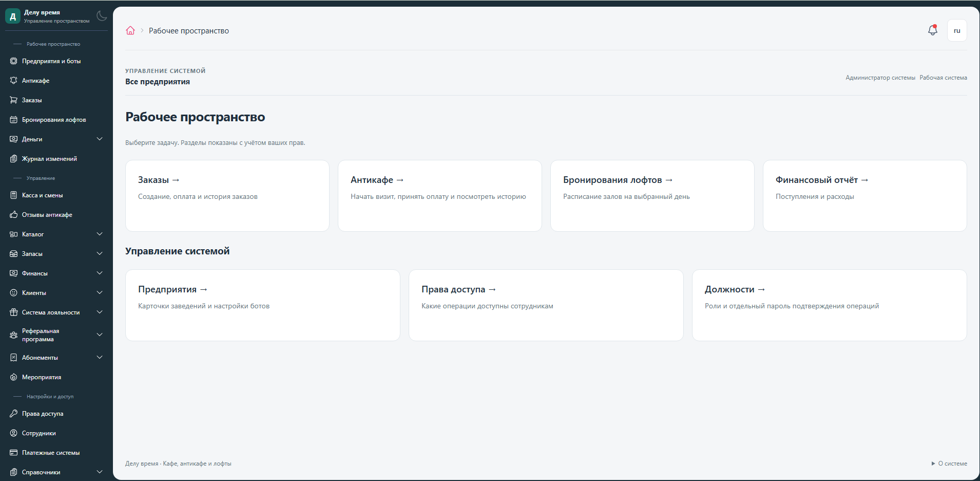Go to home via breadcrumb house icon

tap(130, 30)
